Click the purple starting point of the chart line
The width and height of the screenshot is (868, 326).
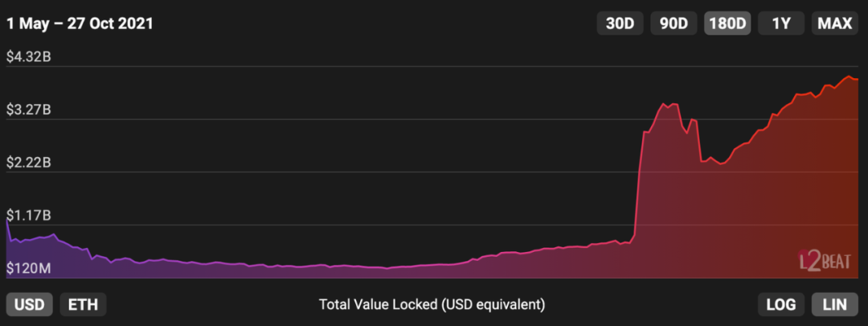click(6, 220)
